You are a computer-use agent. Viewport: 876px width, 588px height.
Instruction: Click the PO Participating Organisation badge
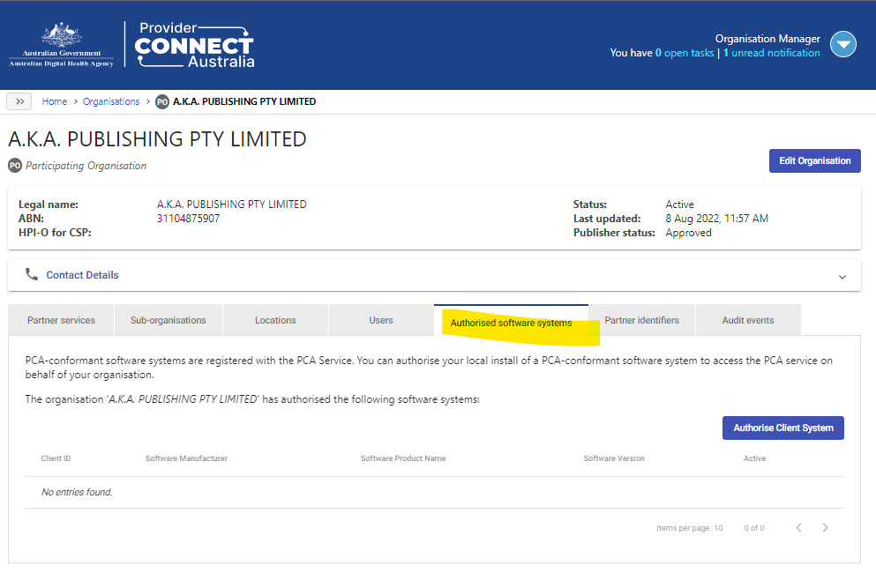click(x=14, y=166)
